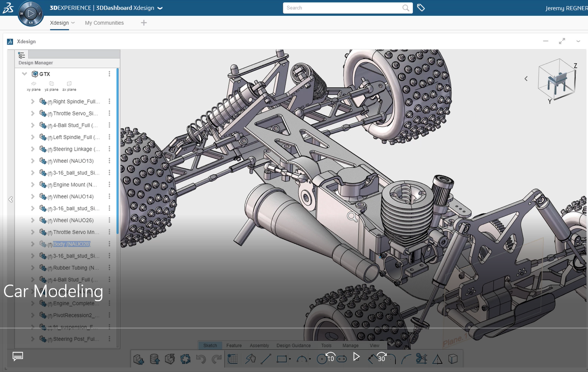This screenshot has height=372, width=588.
Task: Expand the Right Spindle_Full node
Action: click(x=33, y=102)
